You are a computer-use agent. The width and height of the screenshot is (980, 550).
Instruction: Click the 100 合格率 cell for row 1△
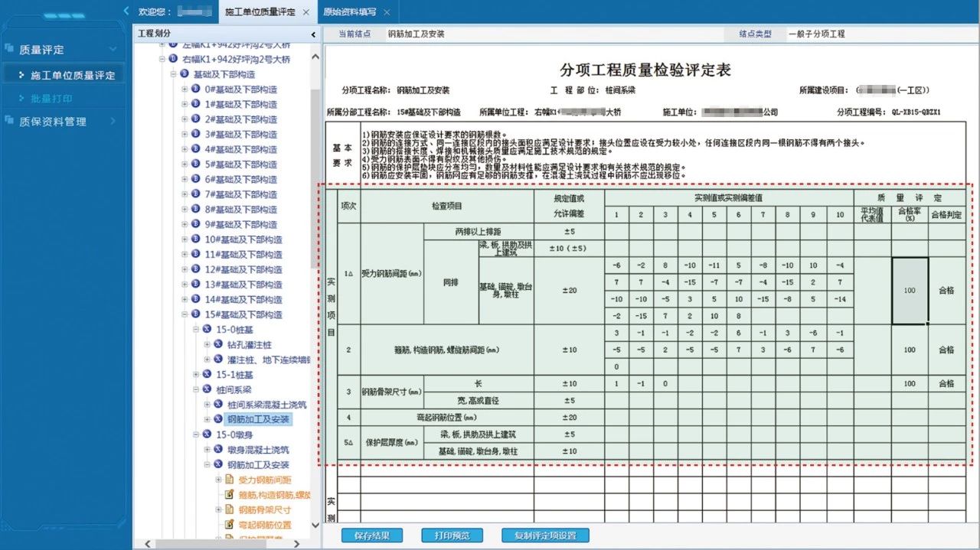point(910,290)
